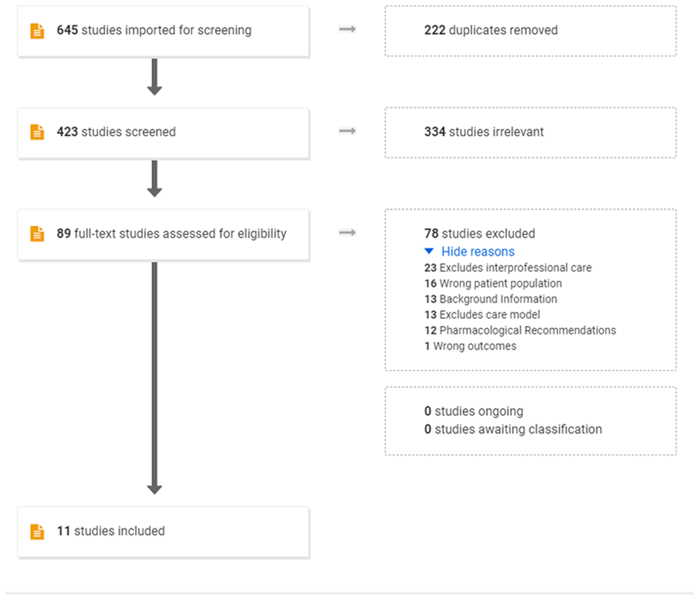Select the 23 Excludes interprofessional care reason
The height and width of the screenshot is (601, 700).
[x=508, y=268]
